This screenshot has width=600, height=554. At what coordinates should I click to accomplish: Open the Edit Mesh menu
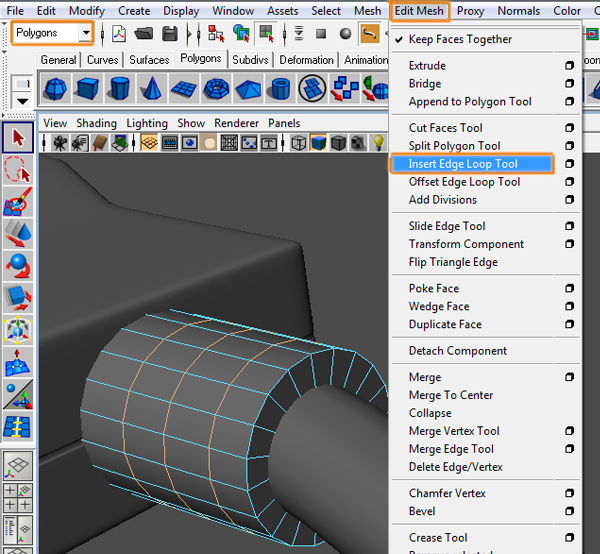point(419,11)
